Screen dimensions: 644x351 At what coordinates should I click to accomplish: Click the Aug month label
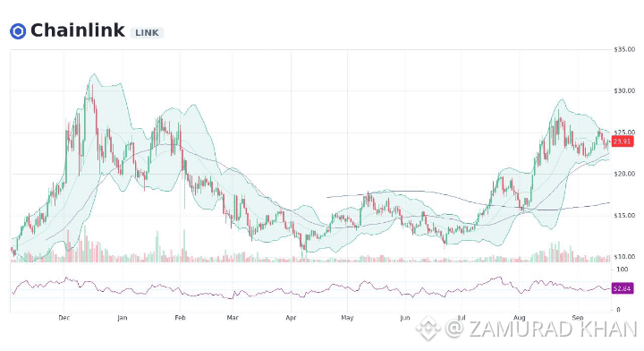pyautogui.click(x=519, y=318)
